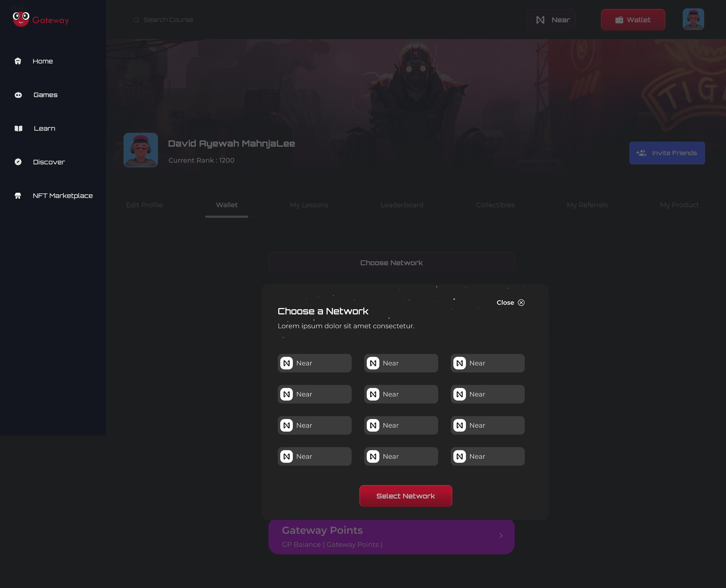Select the bottom-middle Near network option
Image resolution: width=726 pixels, height=588 pixels.
tap(401, 456)
